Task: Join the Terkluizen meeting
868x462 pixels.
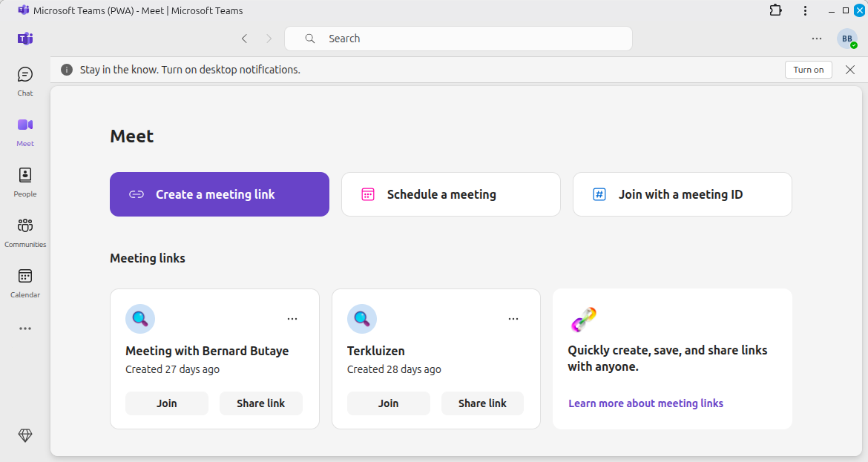Action: click(x=388, y=403)
